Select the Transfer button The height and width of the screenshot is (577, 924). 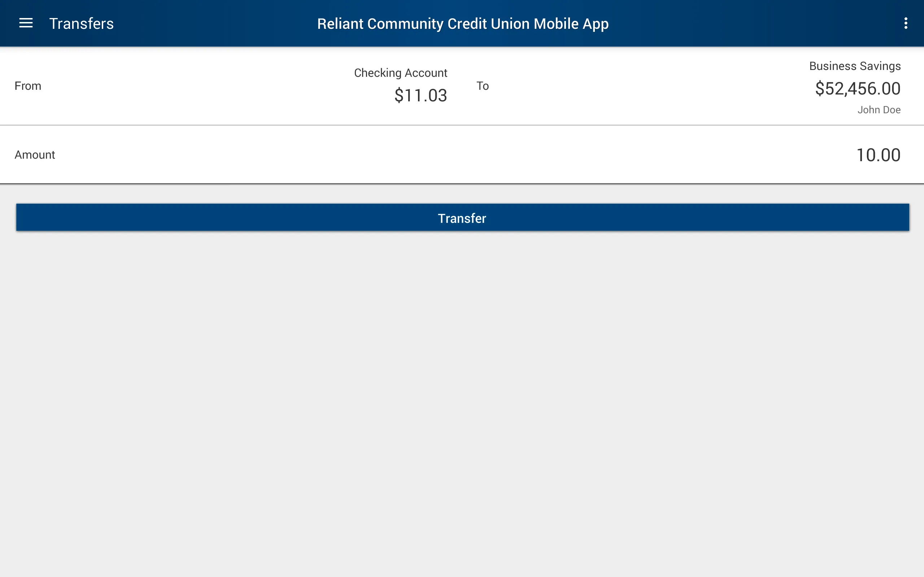pos(462,217)
